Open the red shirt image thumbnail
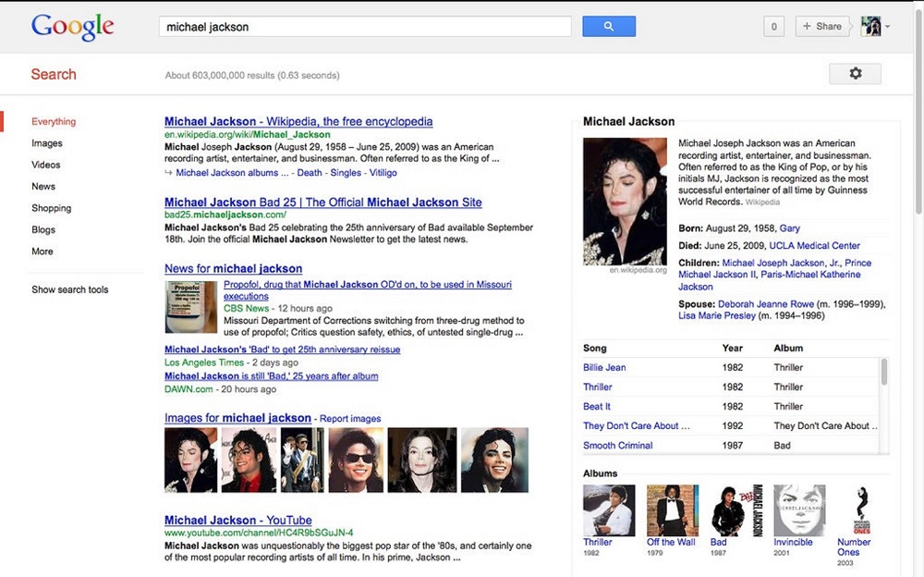924x577 pixels. 249,460
